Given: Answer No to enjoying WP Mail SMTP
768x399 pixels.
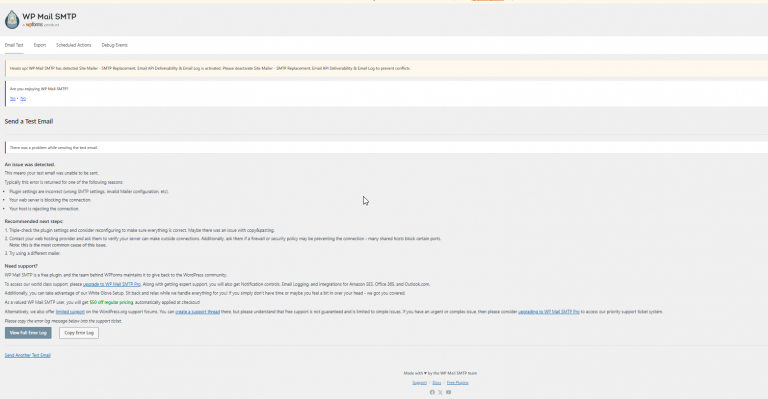Looking at the screenshot, I should click(x=23, y=98).
